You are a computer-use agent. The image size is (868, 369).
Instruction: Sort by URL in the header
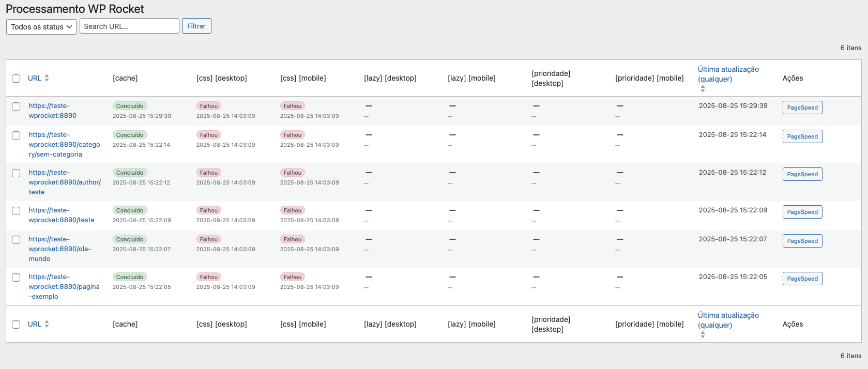pos(35,78)
